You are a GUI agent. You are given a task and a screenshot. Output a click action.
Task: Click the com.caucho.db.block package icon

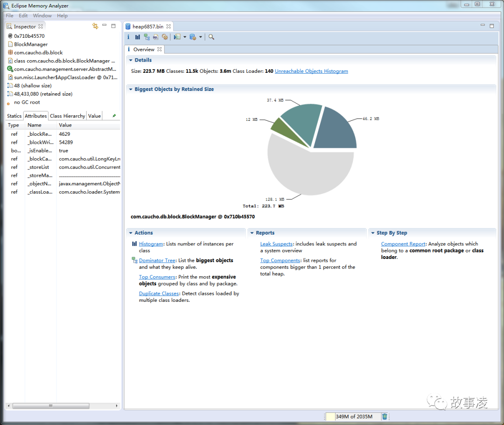10,52
